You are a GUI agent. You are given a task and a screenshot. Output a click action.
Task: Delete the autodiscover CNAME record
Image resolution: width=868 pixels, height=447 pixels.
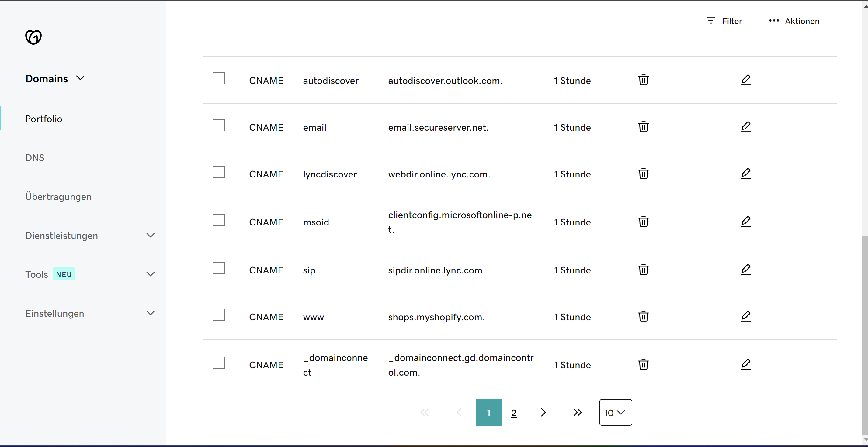pyautogui.click(x=643, y=80)
